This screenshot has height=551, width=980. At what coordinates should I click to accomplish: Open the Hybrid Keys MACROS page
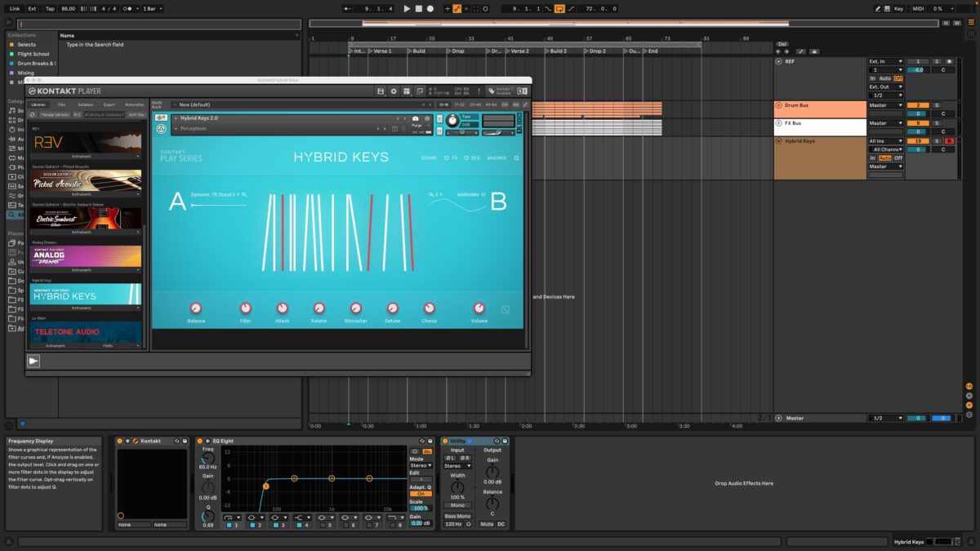[x=497, y=158]
